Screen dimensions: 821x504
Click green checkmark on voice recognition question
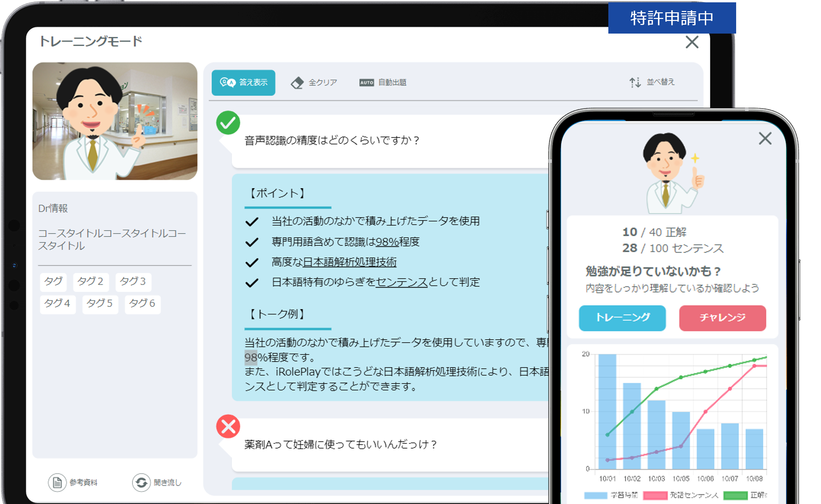click(x=228, y=123)
